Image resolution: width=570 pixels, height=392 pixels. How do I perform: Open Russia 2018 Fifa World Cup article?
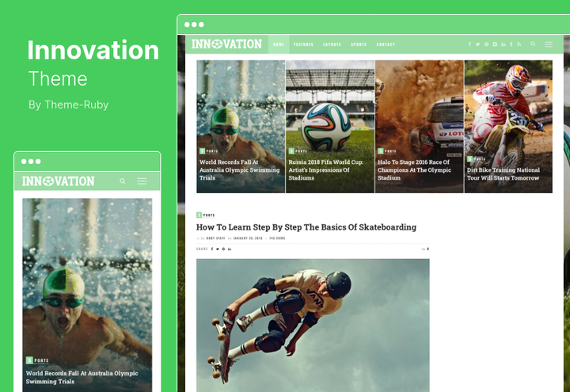coord(325,169)
